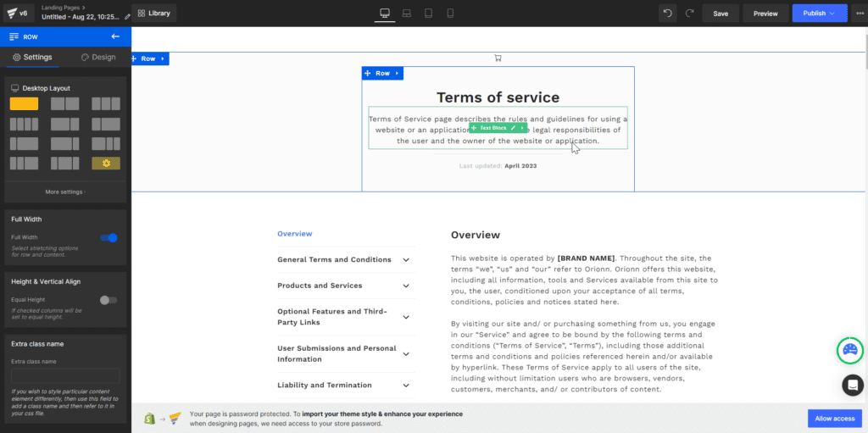Toggle Equal Height switch

click(x=108, y=300)
